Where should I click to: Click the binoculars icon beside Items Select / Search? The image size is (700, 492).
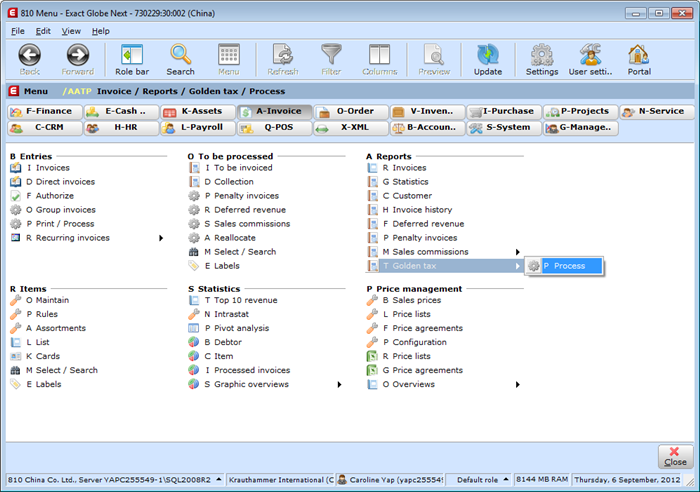coord(16,371)
